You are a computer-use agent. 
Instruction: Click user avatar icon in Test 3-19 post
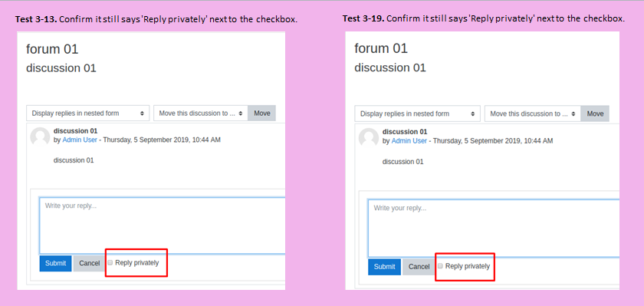(369, 138)
